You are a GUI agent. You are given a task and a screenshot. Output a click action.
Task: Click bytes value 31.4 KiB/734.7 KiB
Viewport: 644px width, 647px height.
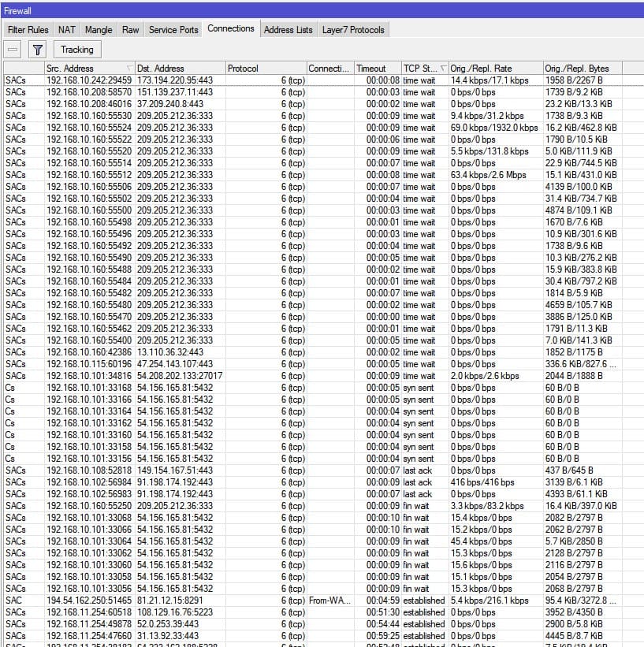click(x=581, y=199)
